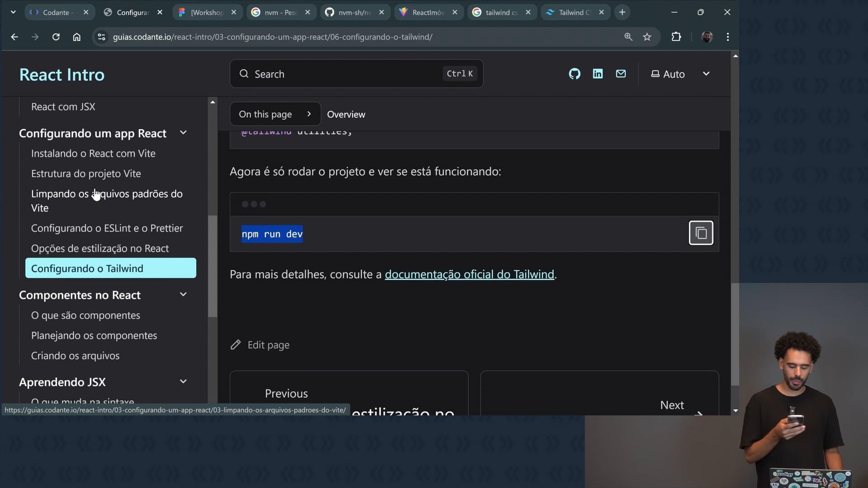This screenshot has height=488, width=868.
Task: Focus the Search input field
Action: [x=356, y=74]
